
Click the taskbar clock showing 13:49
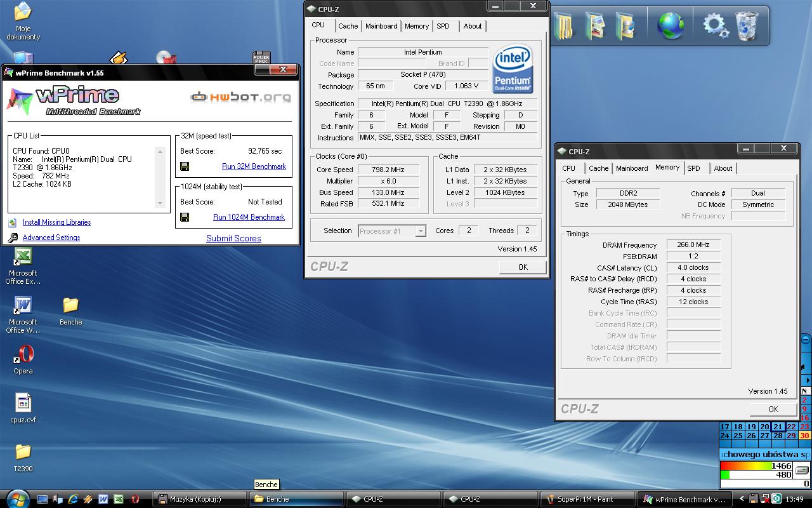click(794, 500)
